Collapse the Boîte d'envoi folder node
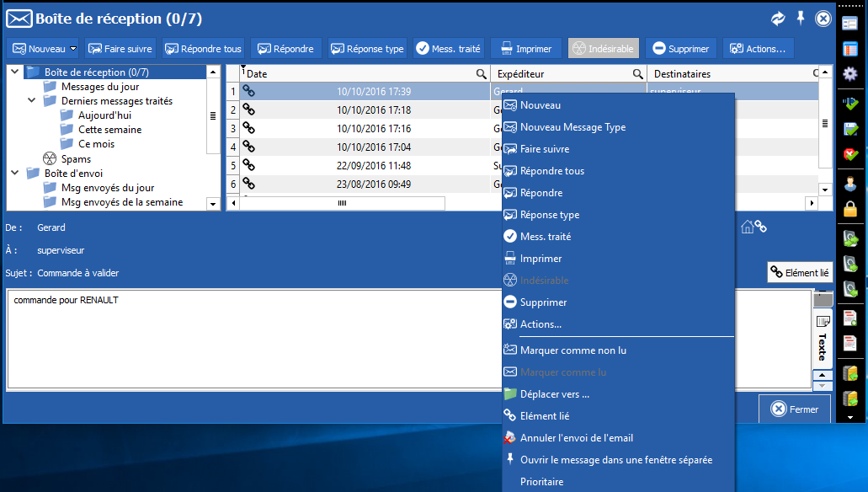 (x=14, y=173)
